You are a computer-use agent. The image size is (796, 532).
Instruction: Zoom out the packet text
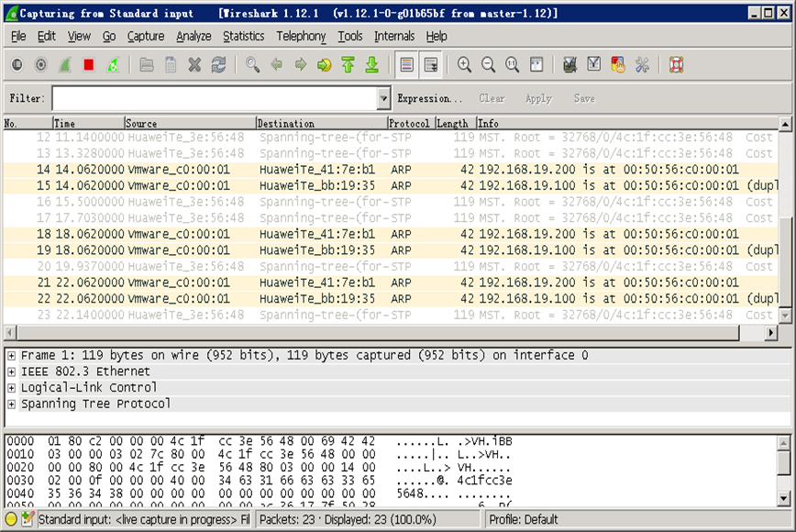click(488, 65)
